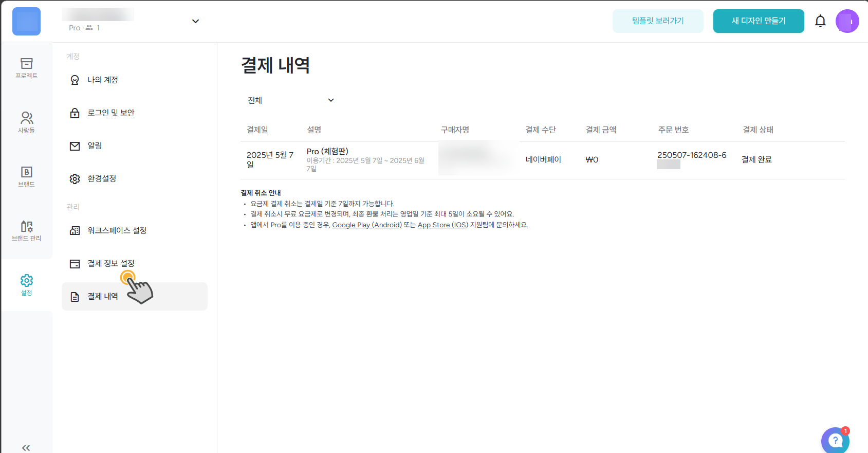Open the Google Play (Android) link
This screenshot has height=453, width=868.
click(367, 225)
